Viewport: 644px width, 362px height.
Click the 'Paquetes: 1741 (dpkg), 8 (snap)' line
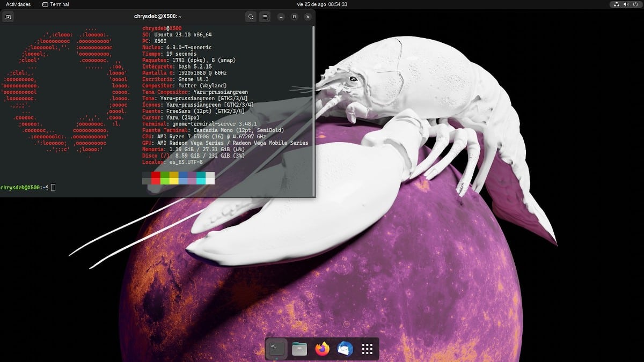point(189,60)
